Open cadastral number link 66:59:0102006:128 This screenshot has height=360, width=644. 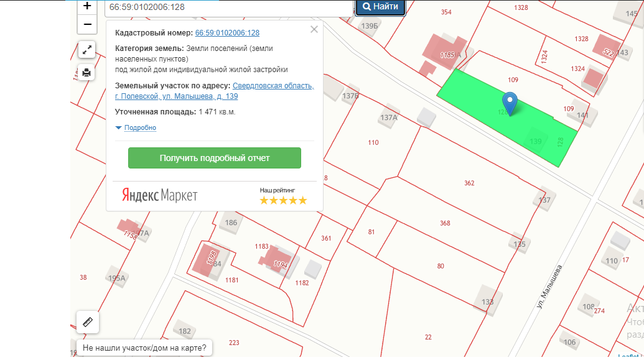tap(227, 33)
